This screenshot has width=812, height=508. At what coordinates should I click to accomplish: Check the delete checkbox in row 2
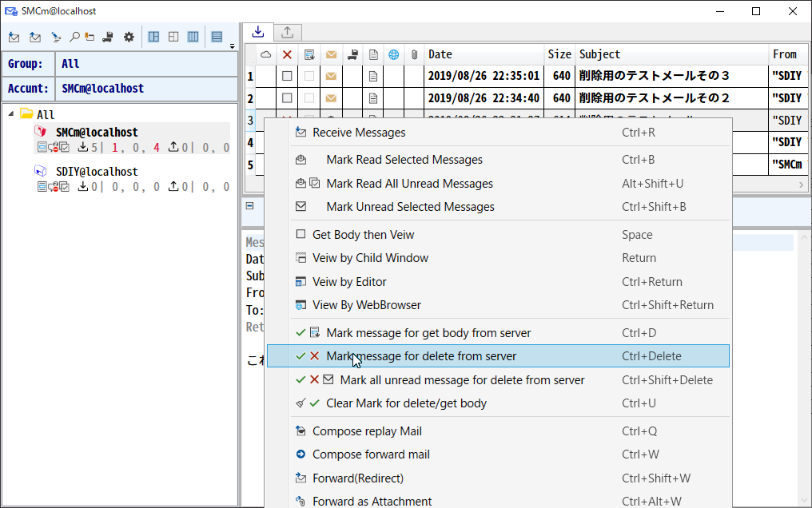[287, 99]
